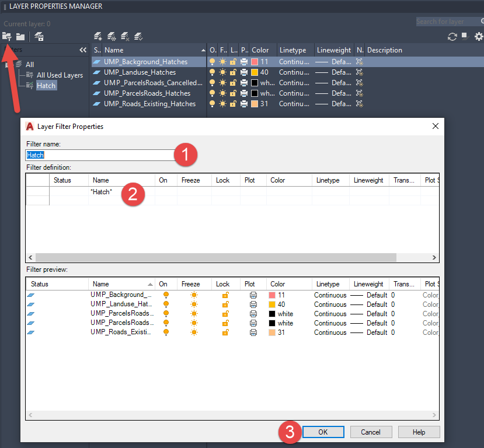The width and height of the screenshot is (484, 448).
Task: Create a New Property Filter
Action: pyautogui.click(x=7, y=36)
